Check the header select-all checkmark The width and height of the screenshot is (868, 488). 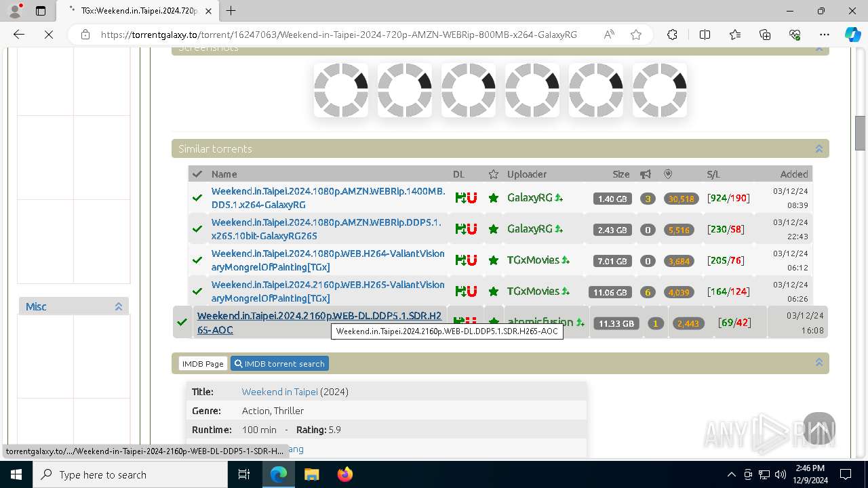[x=197, y=174]
